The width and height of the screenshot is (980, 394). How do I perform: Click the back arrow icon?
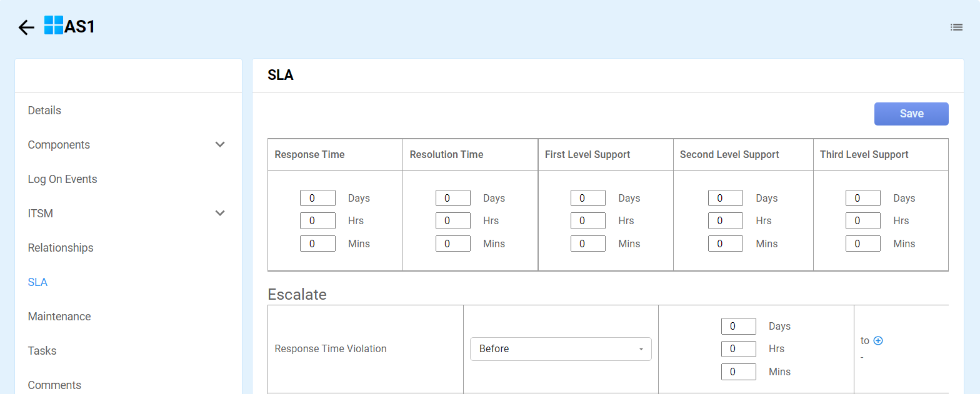pyautogui.click(x=26, y=27)
